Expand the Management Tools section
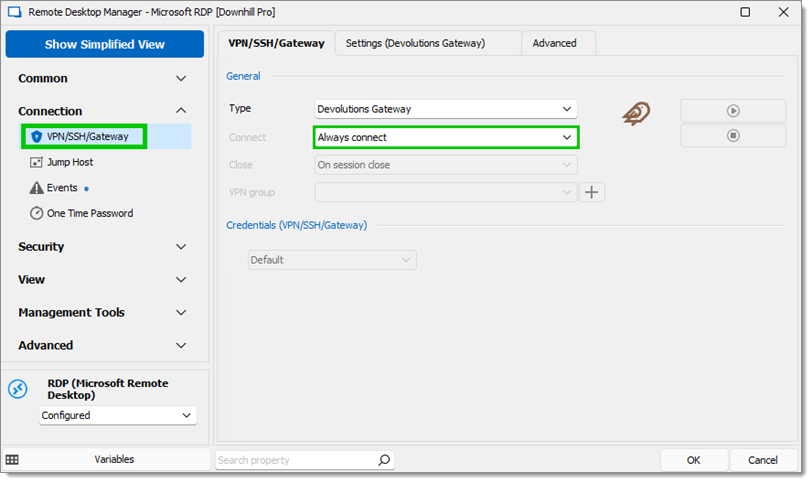Image resolution: width=812 pixels, height=483 pixels. (x=103, y=313)
